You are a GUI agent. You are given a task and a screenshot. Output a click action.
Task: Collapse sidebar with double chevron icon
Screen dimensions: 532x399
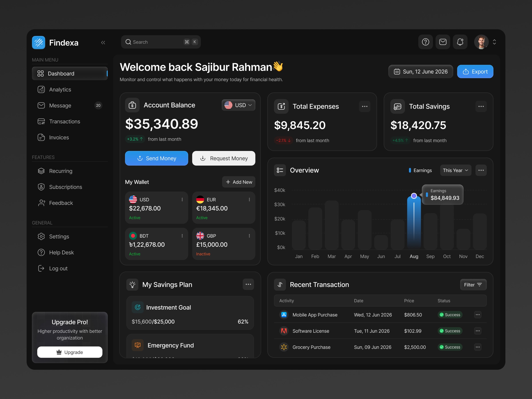pyautogui.click(x=103, y=43)
